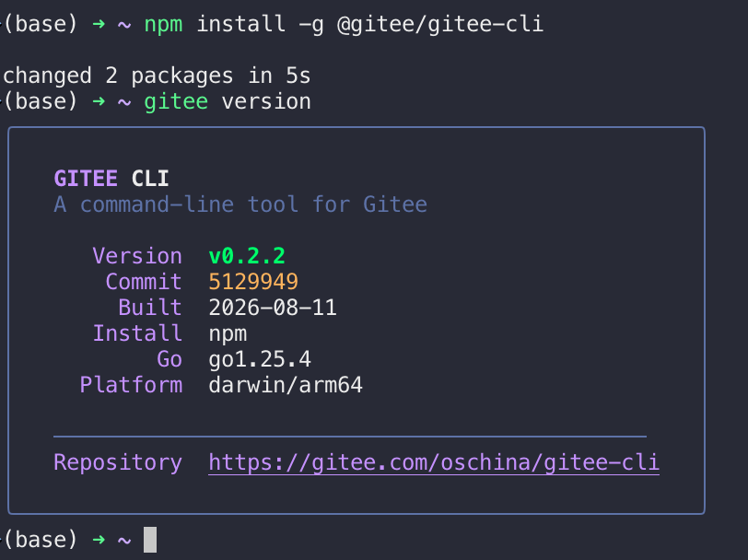Click the Go label
The width and height of the screenshot is (748, 560).
coord(169,359)
